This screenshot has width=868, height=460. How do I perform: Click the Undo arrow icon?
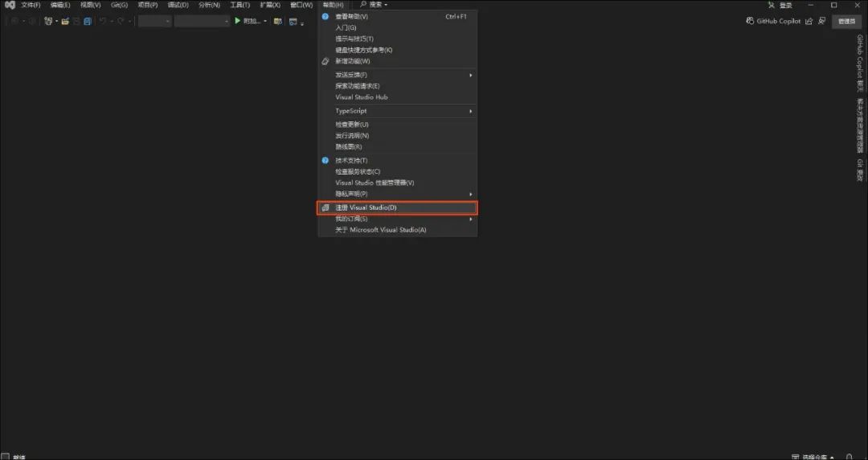[x=102, y=21]
